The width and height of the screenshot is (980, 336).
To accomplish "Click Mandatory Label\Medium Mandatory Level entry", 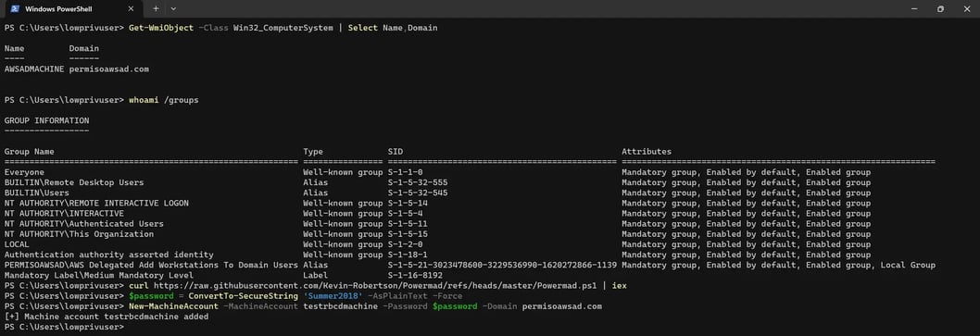I will coord(99,276).
